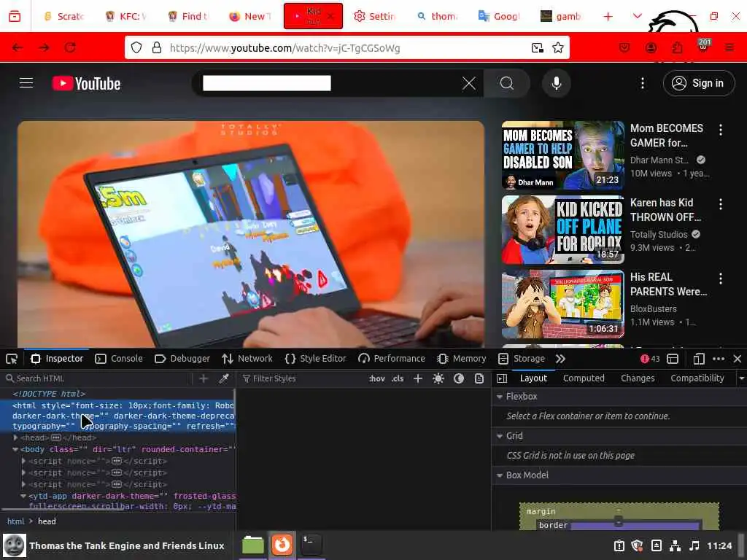Collapse the Grid section

click(500, 436)
